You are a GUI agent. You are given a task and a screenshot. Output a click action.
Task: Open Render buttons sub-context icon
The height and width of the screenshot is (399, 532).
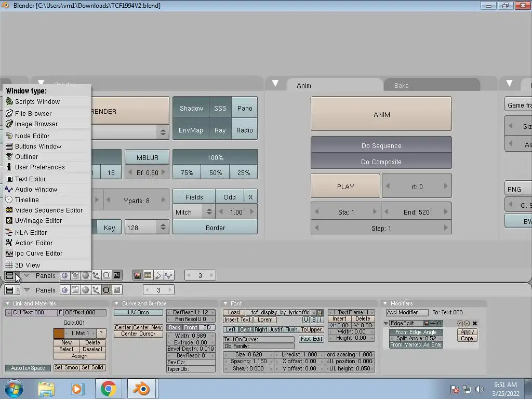(137, 275)
